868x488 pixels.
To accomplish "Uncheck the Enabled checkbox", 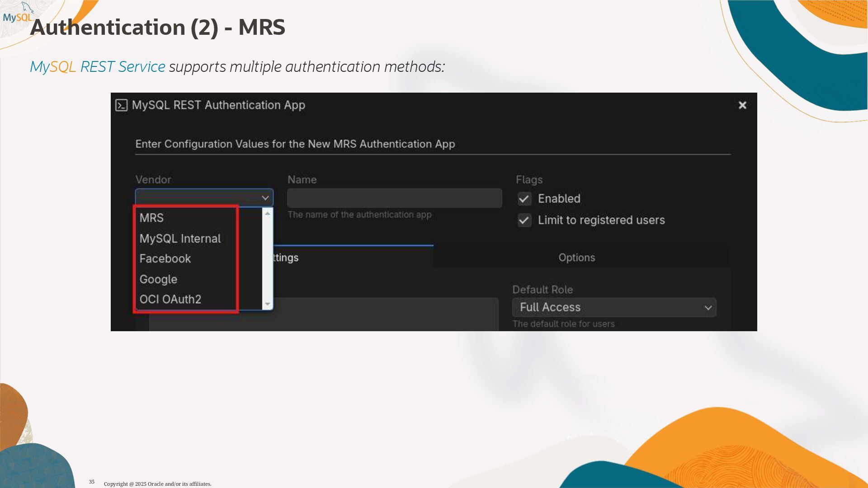I will [524, 199].
